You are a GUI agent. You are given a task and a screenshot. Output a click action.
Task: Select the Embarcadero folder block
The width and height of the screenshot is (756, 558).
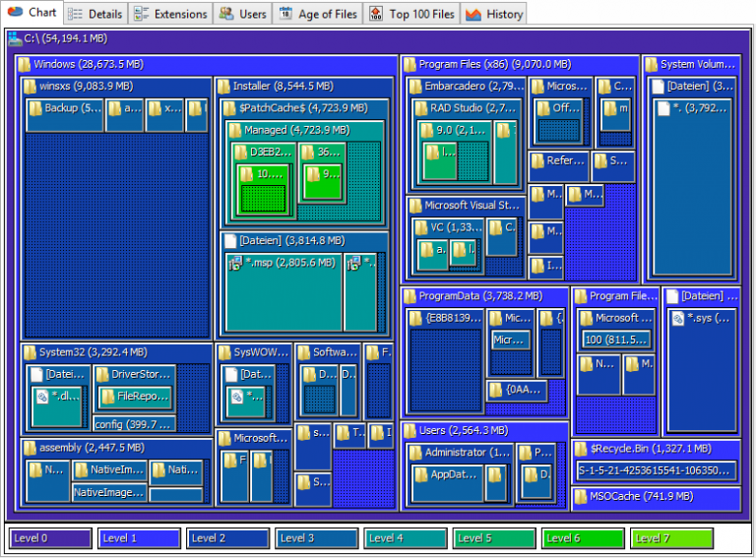coord(468,87)
